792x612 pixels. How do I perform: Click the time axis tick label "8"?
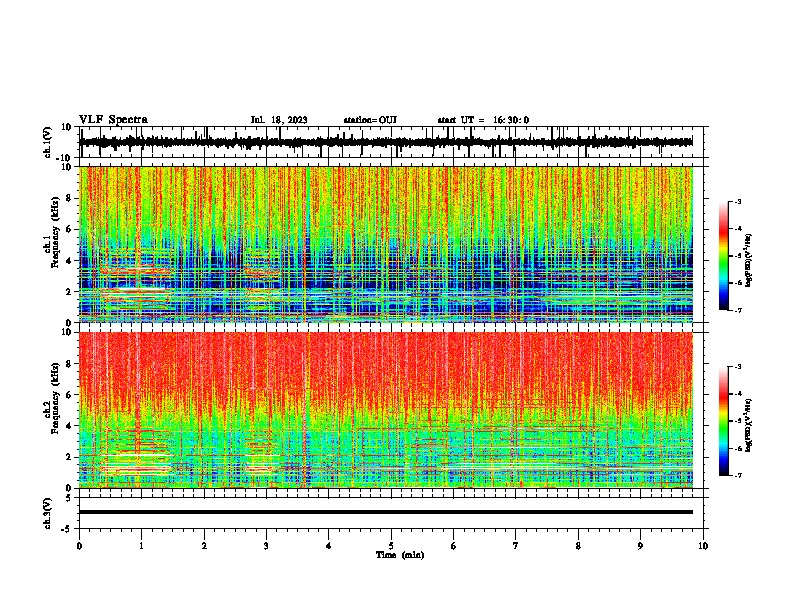point(578,546)
